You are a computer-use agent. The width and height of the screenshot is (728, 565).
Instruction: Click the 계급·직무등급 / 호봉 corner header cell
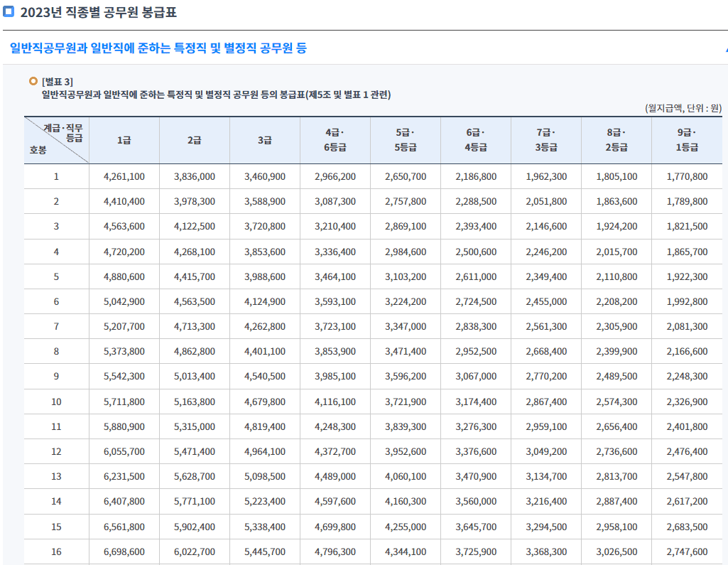pos(56,140)
